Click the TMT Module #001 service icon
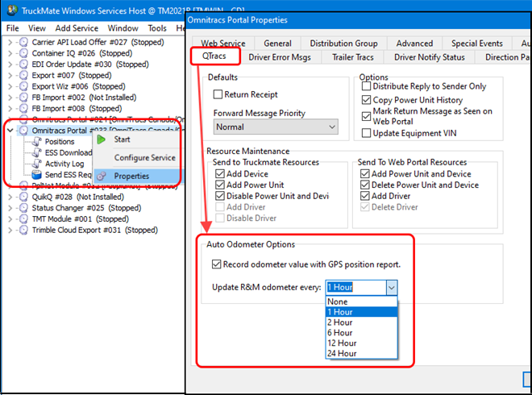The height and width of the screenshot is (395, 532). click(x=23, y=219)
